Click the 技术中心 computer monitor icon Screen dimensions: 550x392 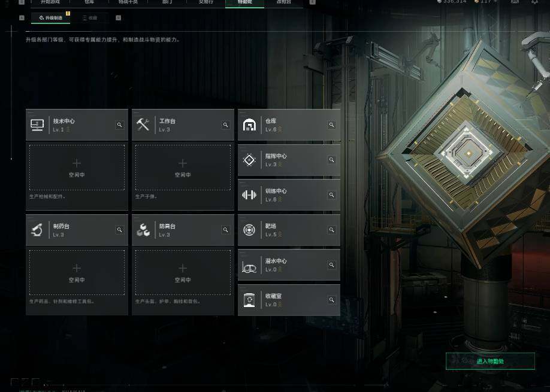coord(37,124)
